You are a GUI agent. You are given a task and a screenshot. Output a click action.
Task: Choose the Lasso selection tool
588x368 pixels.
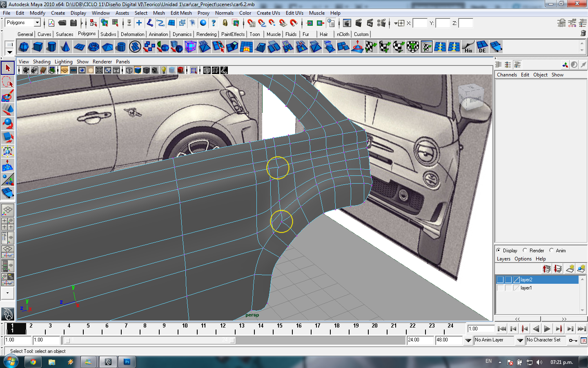tap(8, 82)
